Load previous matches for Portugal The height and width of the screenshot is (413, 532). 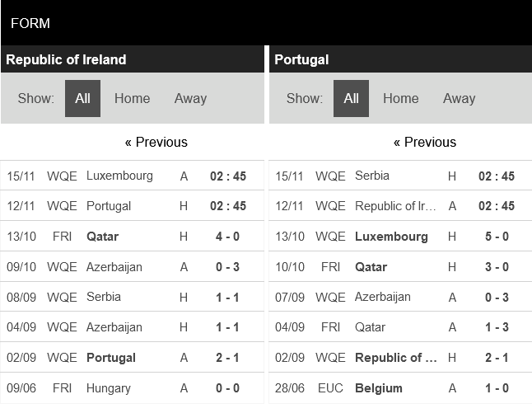point(424,142)
